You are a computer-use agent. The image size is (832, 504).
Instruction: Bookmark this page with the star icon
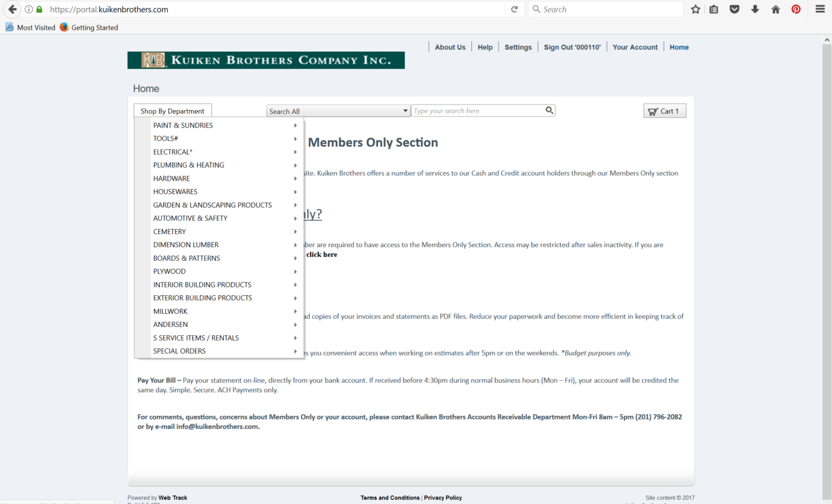pos(695,10)
